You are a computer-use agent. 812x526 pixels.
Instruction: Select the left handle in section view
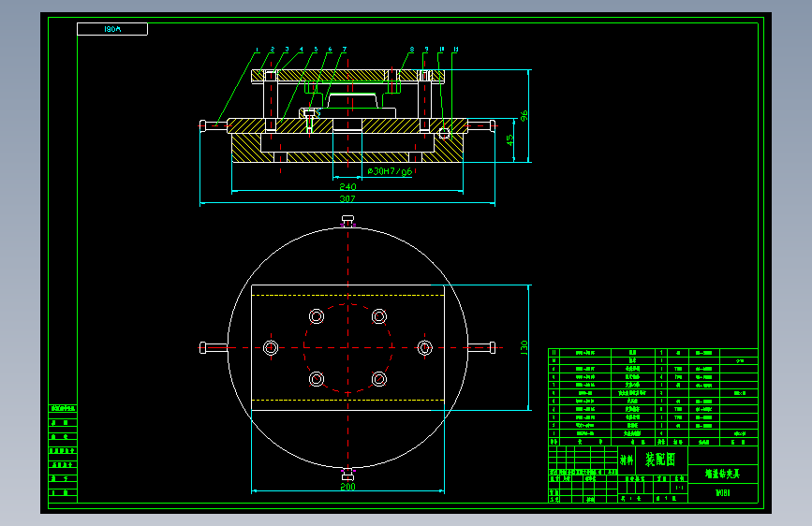[214, 125]
